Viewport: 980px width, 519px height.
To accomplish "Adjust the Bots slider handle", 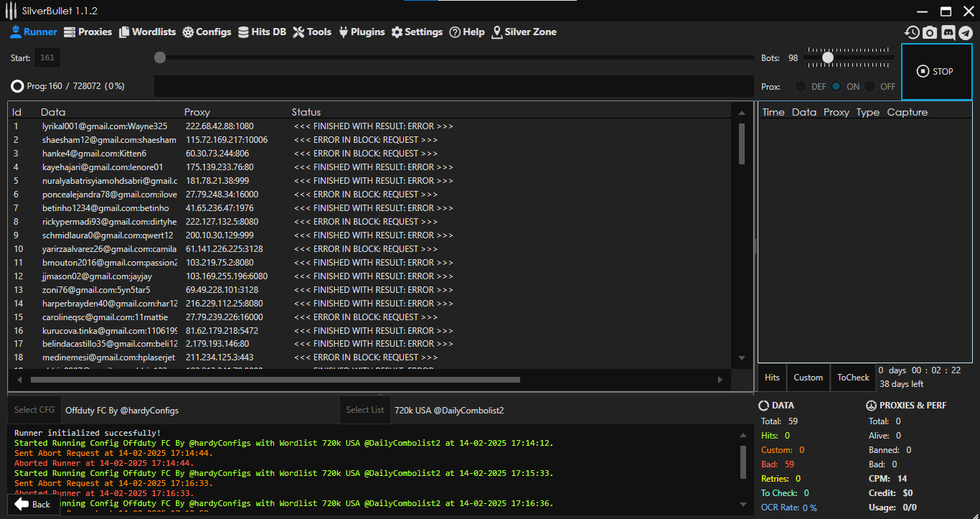I will [828, 57].
